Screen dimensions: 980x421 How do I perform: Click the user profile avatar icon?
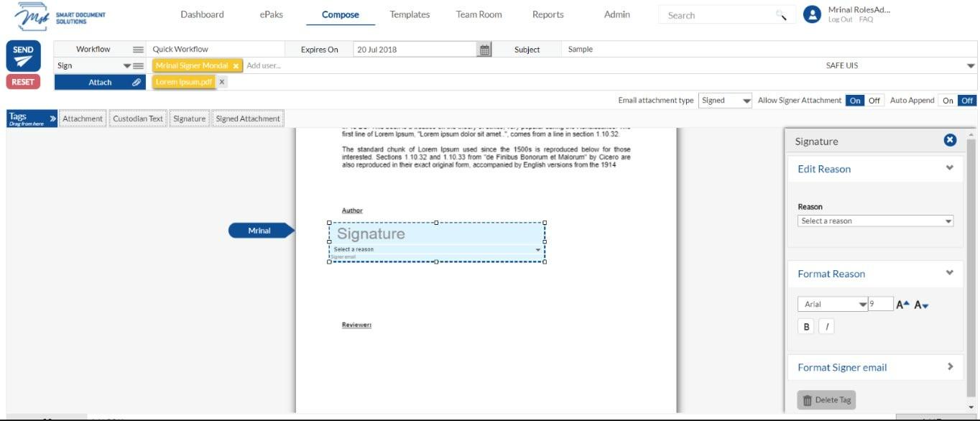point(812,14)
